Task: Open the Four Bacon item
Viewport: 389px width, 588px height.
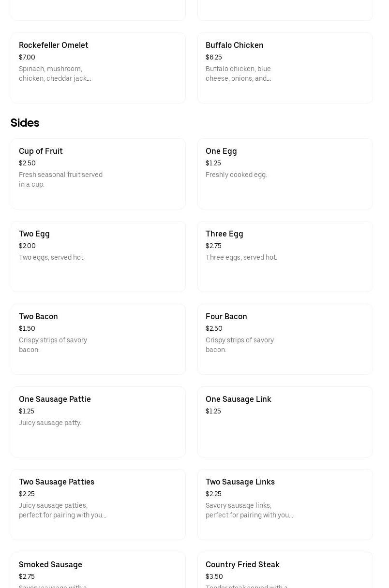Action: pyautogui.click(x=284, y=338)
